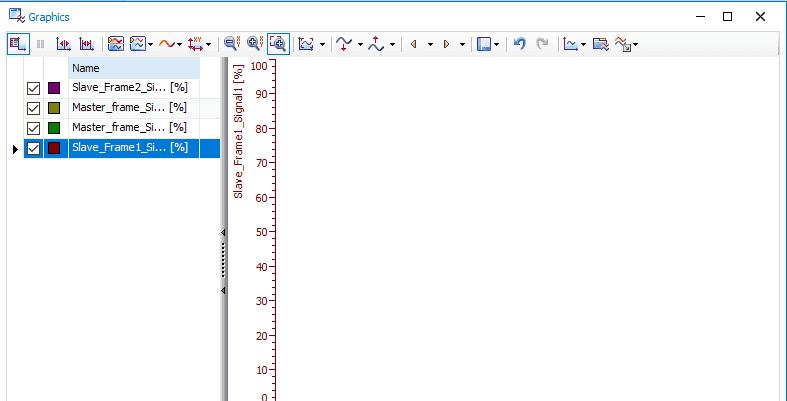The image size is (787, 401).
Task: Click the panel splitter collapse arrow
Action: [x=223, y=232]
